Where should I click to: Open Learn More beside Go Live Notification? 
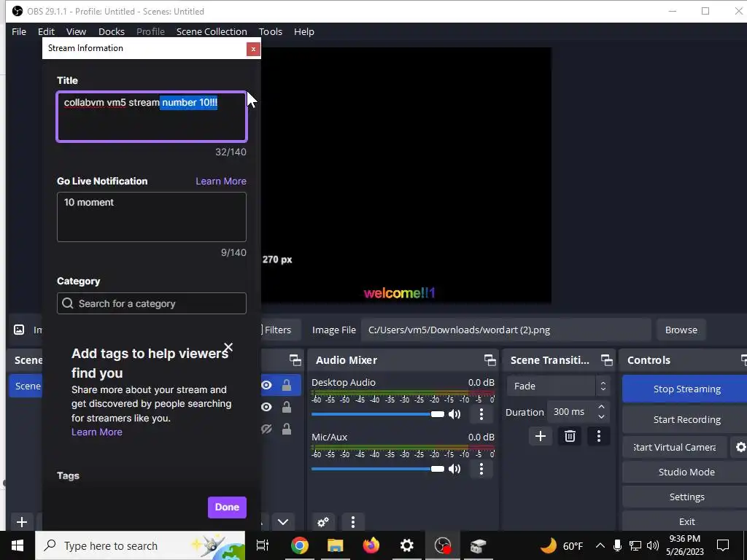(220, 181)
